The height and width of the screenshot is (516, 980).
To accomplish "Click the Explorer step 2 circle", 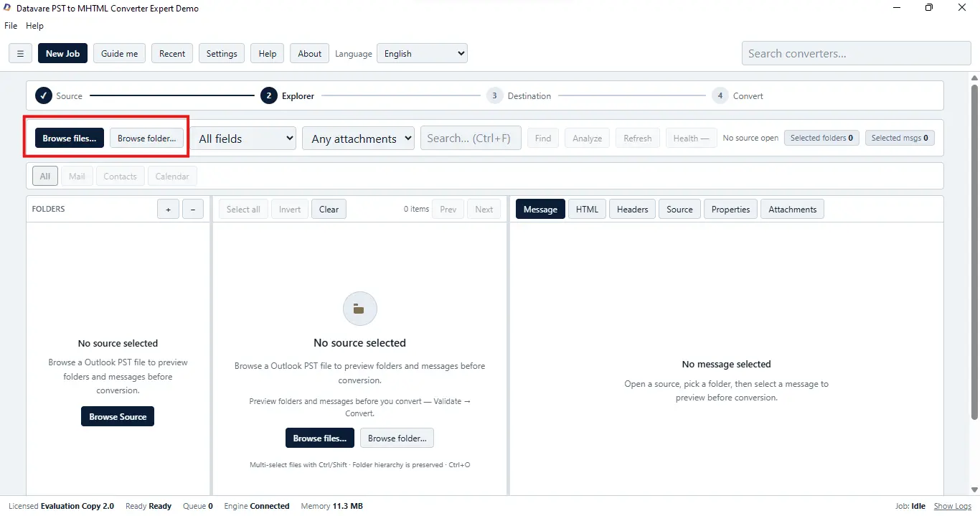I will 269,95.
